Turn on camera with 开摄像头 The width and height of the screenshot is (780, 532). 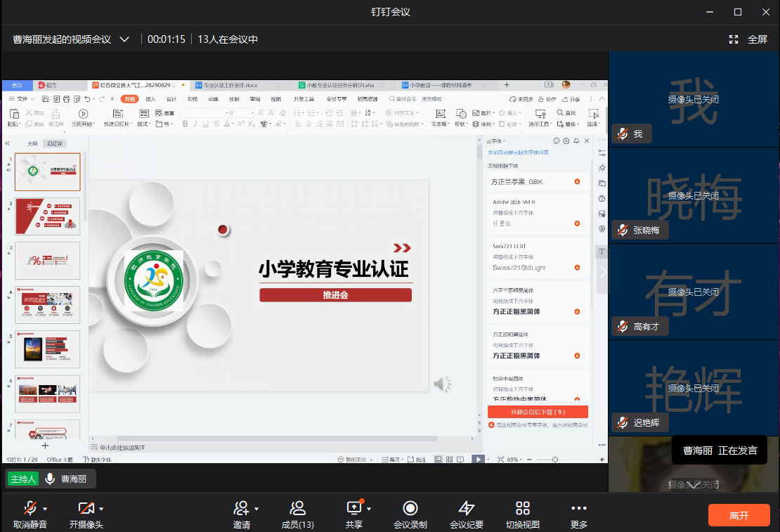coord(86,508)
